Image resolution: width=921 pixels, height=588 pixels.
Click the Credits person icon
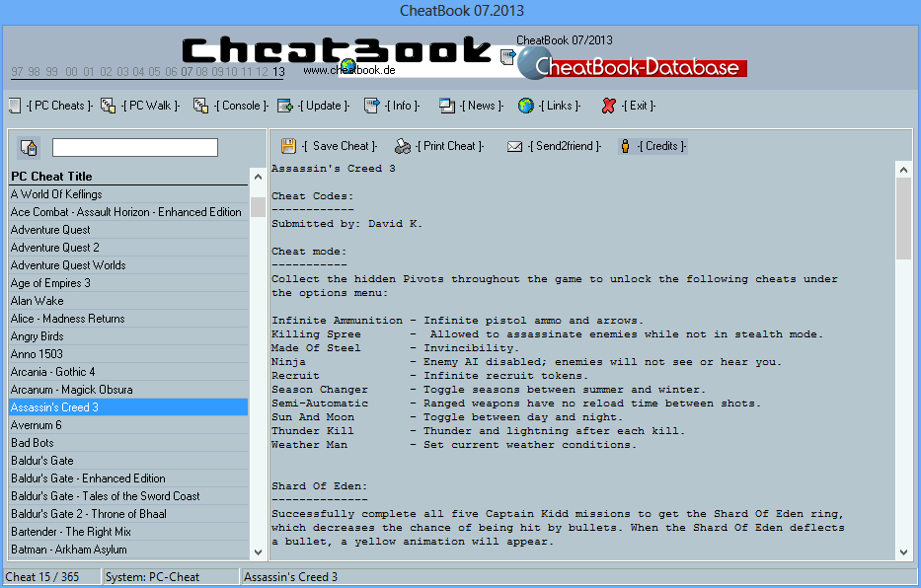click(626, 146)
